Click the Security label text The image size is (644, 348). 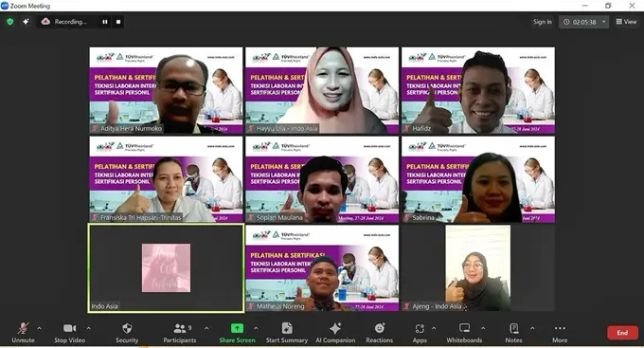pyautogui.click(x=127, y=340)
